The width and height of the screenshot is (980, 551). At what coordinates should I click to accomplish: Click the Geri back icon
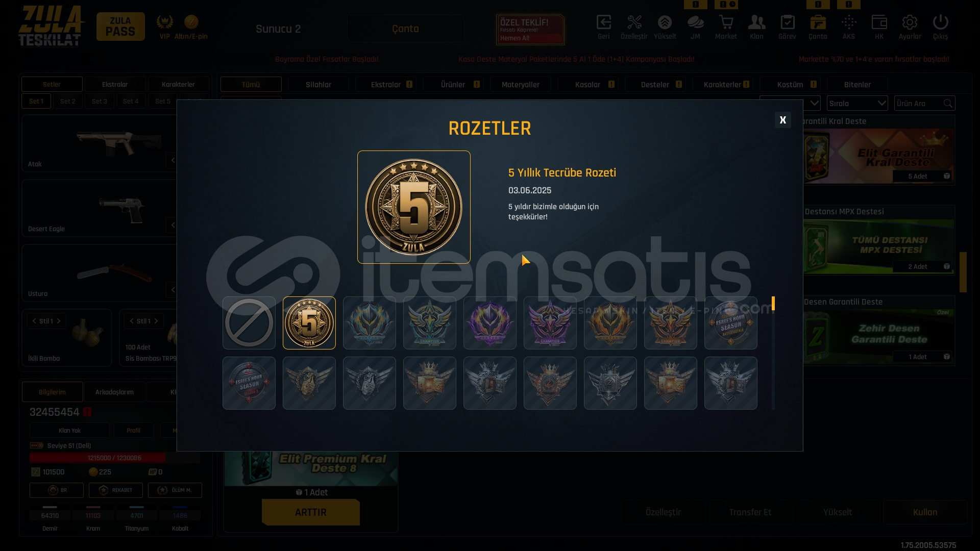point(603,27)
